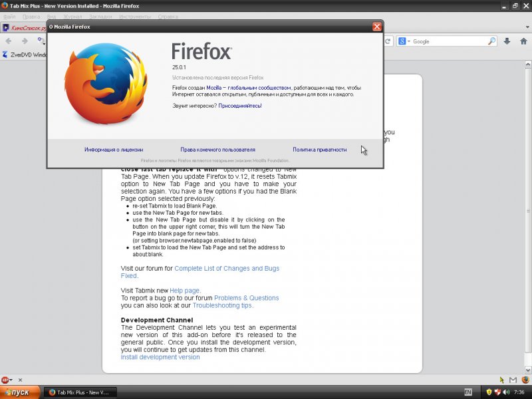Open the Troubleshooting tips link

[x=223, y=305]
